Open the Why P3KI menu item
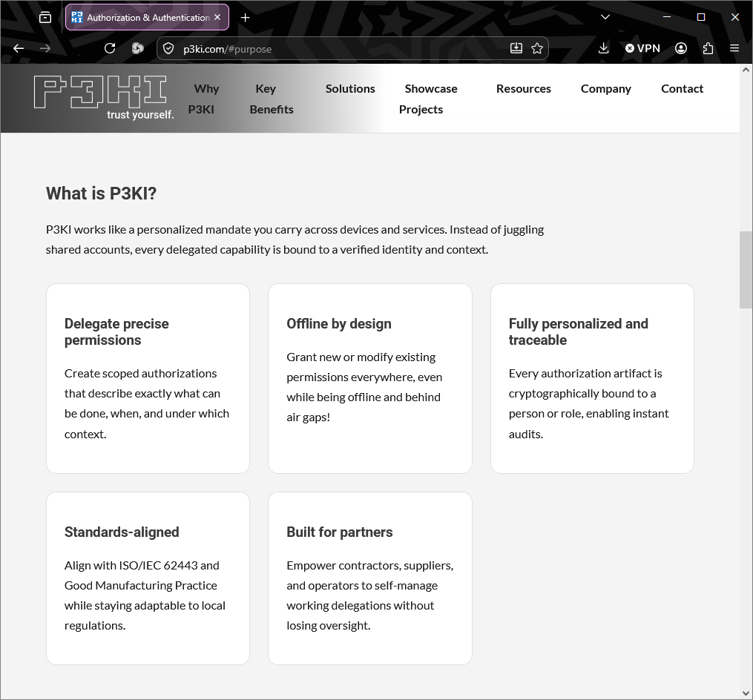Viewport: 753px width, 700px height. (203, 99)
